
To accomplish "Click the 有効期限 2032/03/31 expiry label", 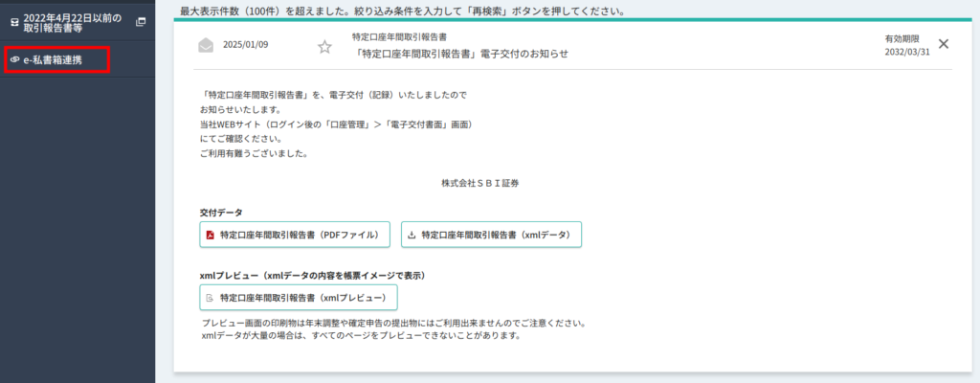I will coord(906,46).
